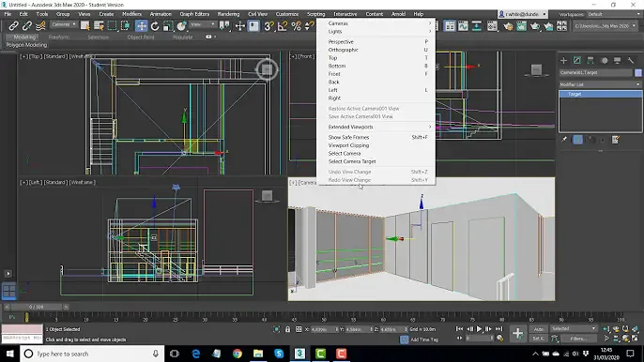Open the Utilities wrench panel

point(631,60)
